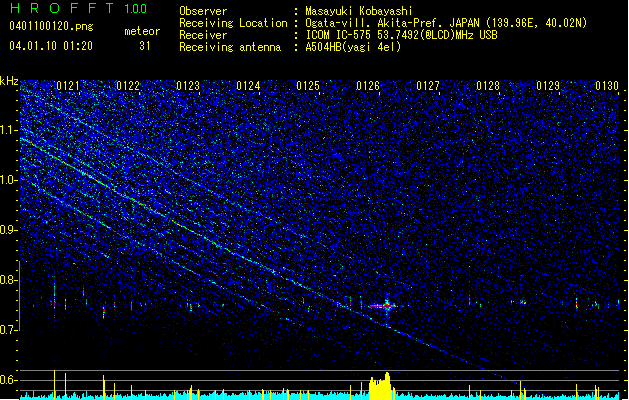This screenshot has height=400, width=629.
Task: Click the Receiver label
Action: tap(203, 35)
